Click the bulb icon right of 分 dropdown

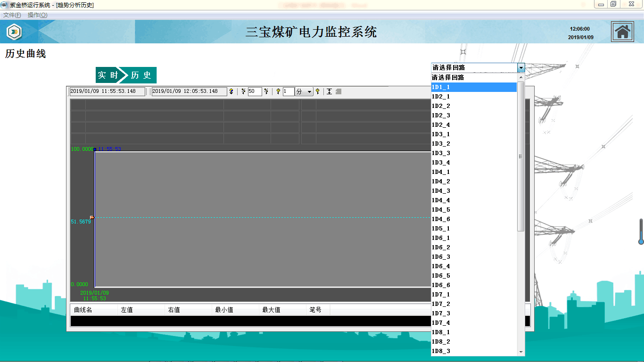point(318,91)
